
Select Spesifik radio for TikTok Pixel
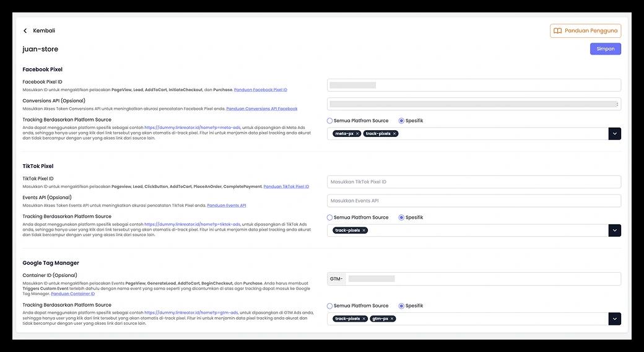[x=402, y=218]
